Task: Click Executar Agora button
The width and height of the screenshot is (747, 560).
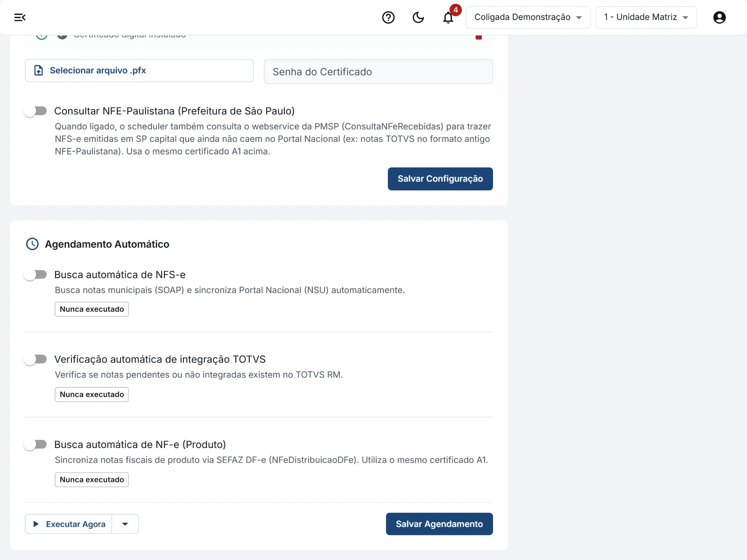Action: (69, 524)
